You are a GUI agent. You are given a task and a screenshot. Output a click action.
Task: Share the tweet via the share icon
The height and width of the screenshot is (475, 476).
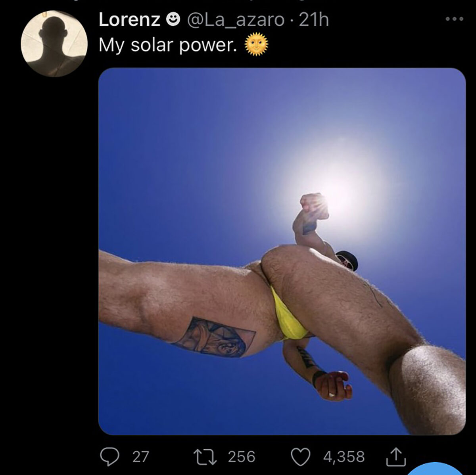(x=396, y=456)
